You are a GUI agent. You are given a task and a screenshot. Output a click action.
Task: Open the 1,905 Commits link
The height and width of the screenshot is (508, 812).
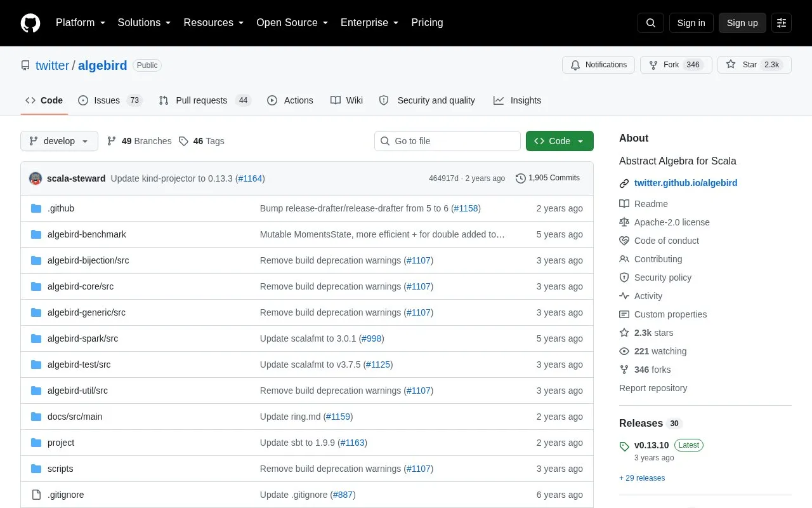coord(548,178)
